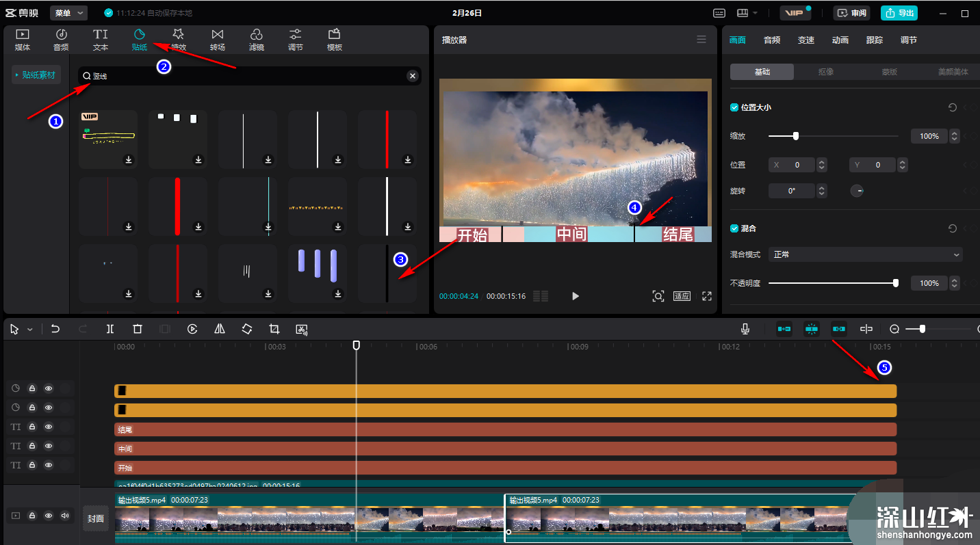This screenshot has height=545, width=980.
Task: Adjust the 不透明度 opacity slider handle
Action: [896, 282]
